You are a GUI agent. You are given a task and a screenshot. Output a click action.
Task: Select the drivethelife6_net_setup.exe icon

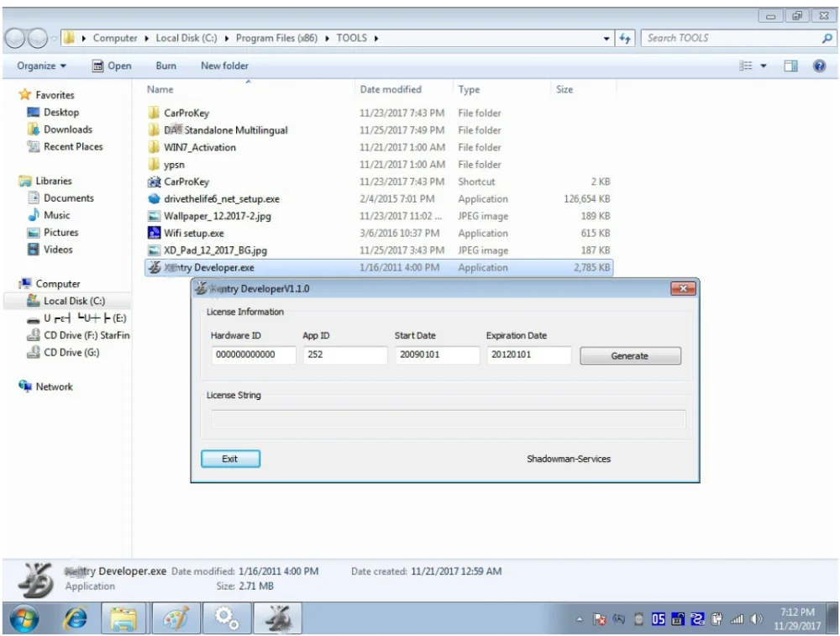point(154,199)
